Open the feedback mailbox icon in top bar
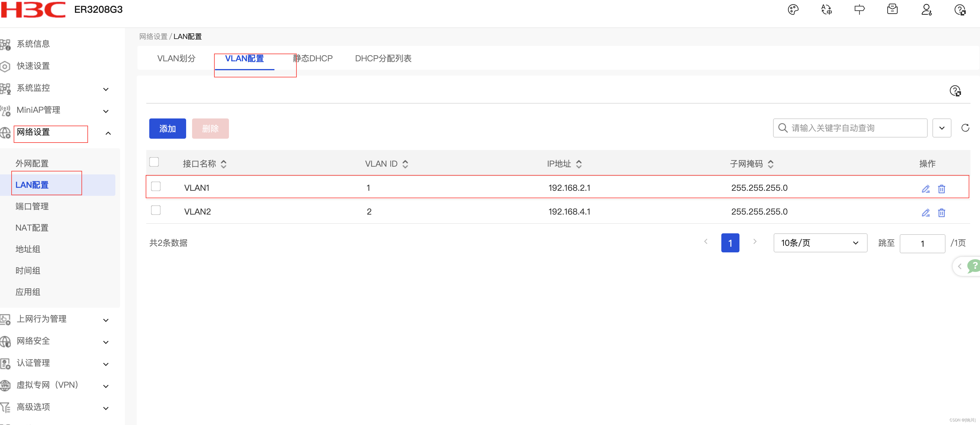Image resolution: width=980 pixels, height=425 pixels. (893, 10)
